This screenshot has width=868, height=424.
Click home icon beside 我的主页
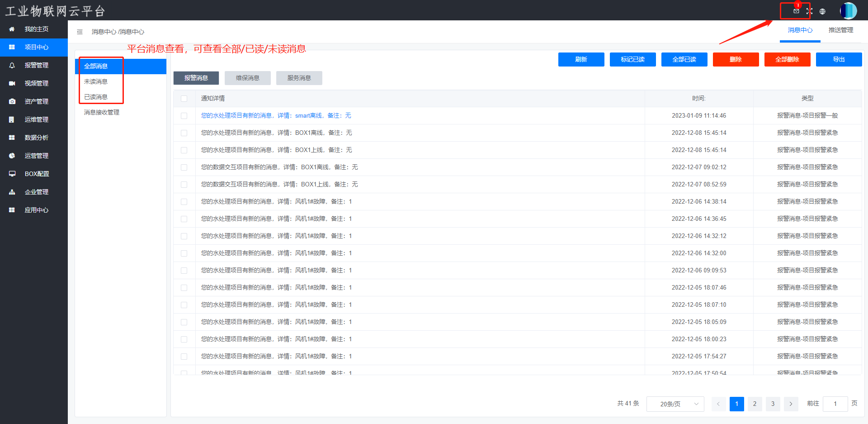click(x=12, y=29)
